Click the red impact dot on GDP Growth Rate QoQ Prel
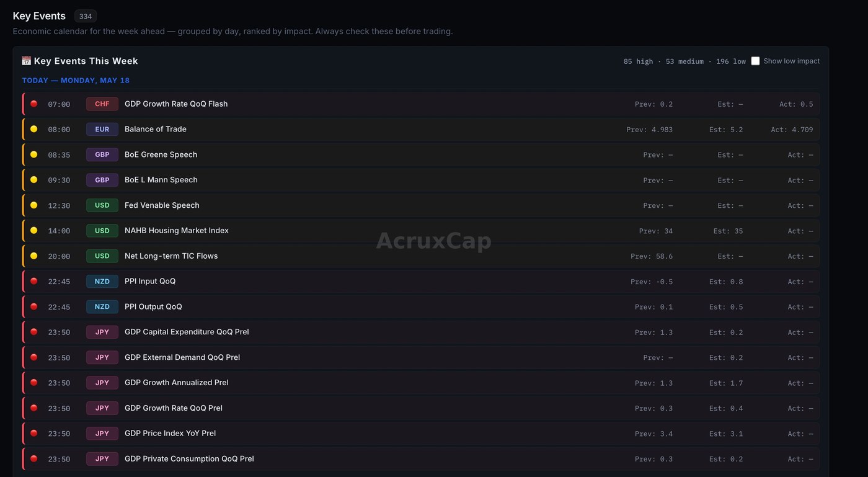The height and width of the screenshot is (477, 868). click(34, 408)
